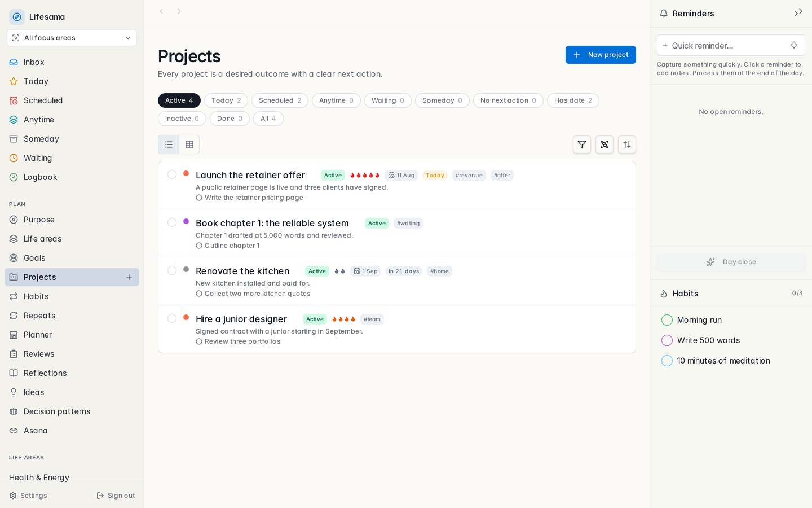Viewport: 812px width, 508px height.
Task: Click the '#revenue' tag
Action: pos(469,176)
